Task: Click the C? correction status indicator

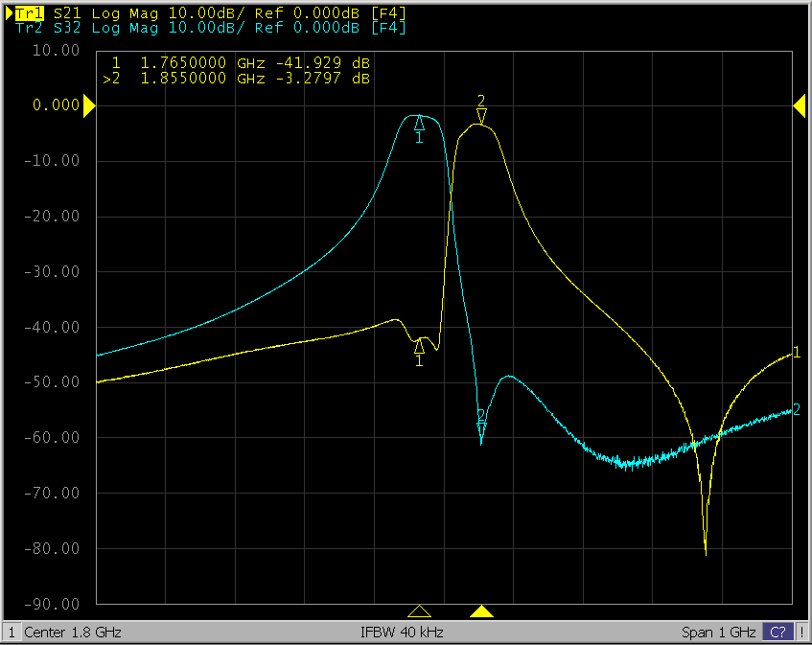Action: (x=777, y=633)
